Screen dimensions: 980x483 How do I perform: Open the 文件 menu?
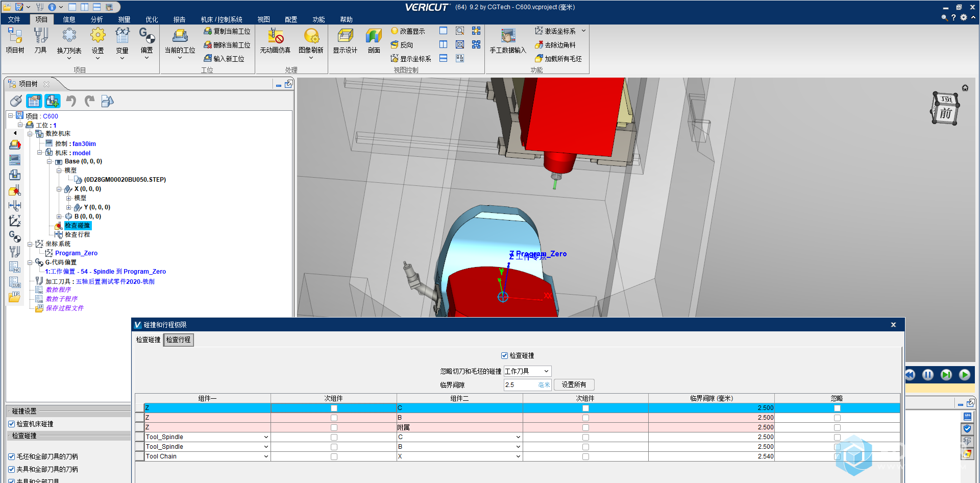point(14,19)
